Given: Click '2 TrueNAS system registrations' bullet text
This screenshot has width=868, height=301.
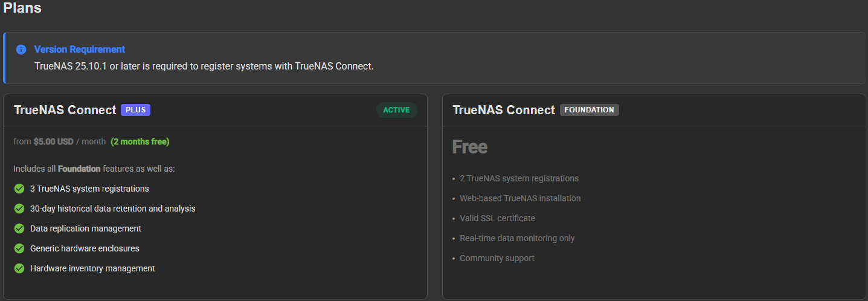Looking at the screenshot, I should coord(519,178).
